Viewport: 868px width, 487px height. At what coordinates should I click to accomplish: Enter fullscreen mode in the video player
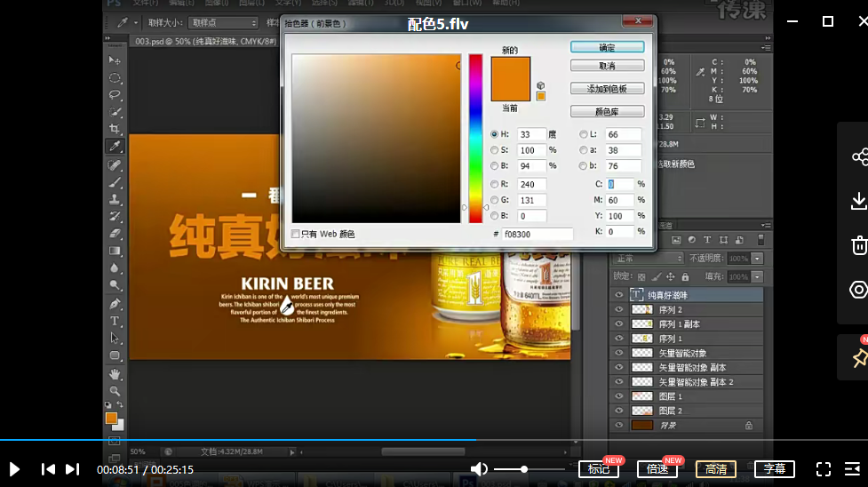click(x=824, y=469)
